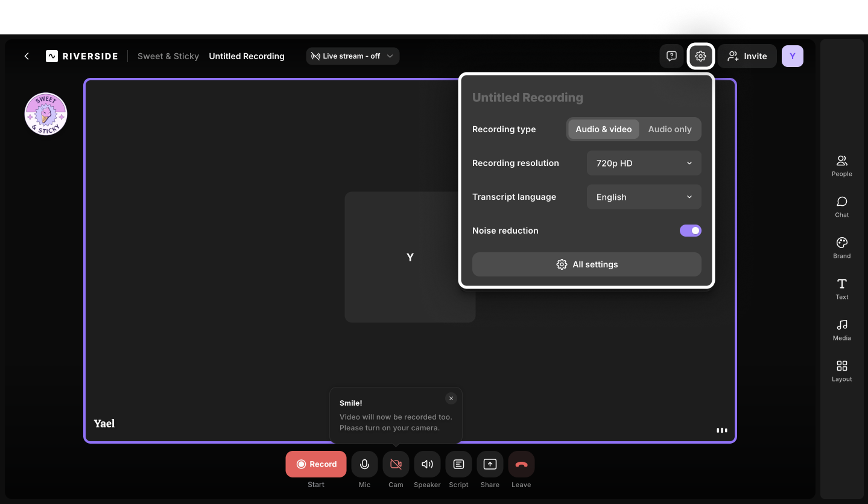868x504 pixels.
Task: Open All settings
Action: pos(586,264)
